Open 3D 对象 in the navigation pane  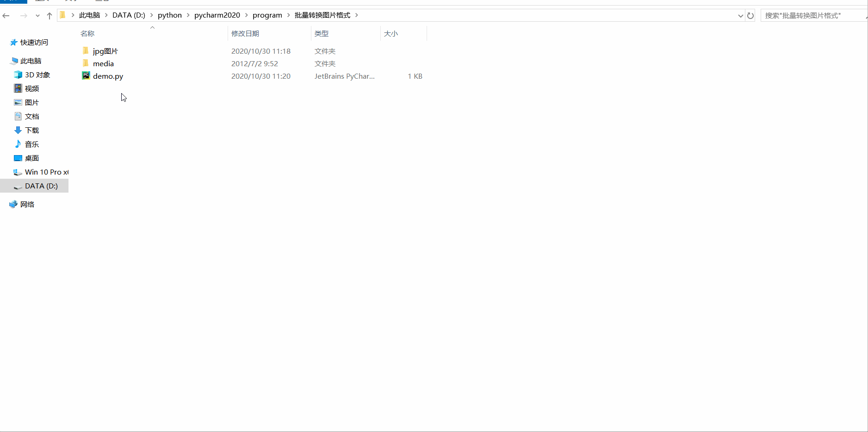[x=37, y=75]
